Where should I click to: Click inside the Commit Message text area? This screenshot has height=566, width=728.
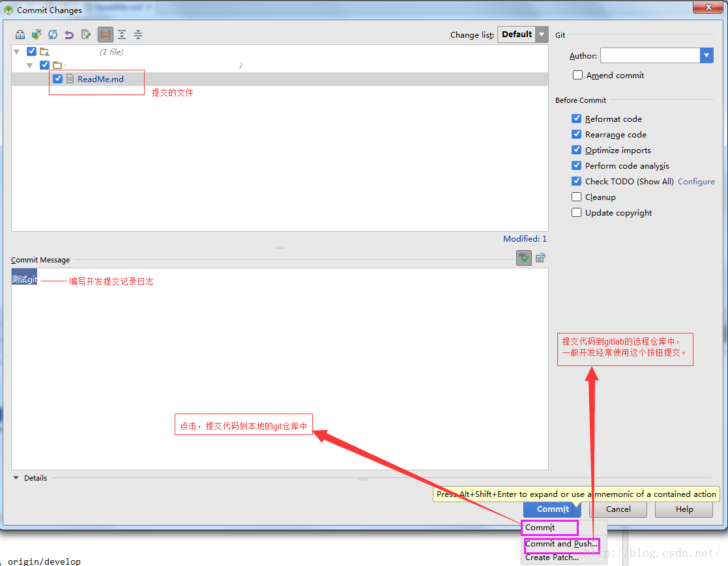[x=280, y=369]
